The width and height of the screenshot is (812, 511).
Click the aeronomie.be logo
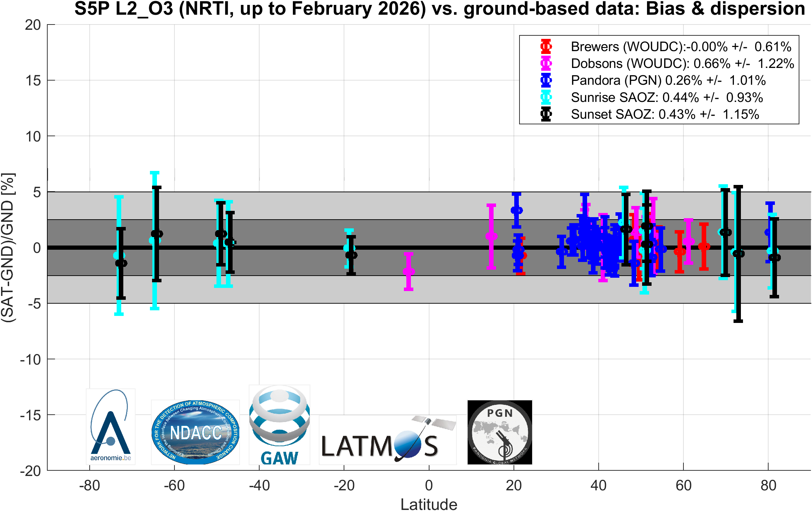pos(111,427)
